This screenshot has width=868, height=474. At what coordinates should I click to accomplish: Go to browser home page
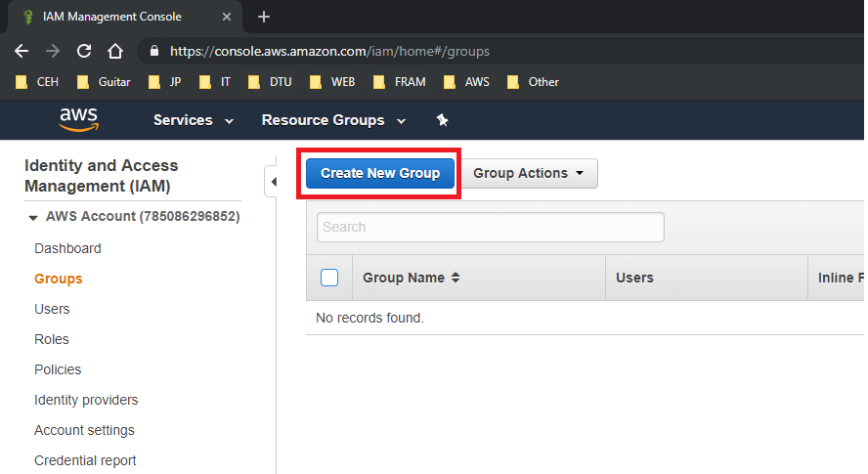pyautogui.click(x=115, y=51)
